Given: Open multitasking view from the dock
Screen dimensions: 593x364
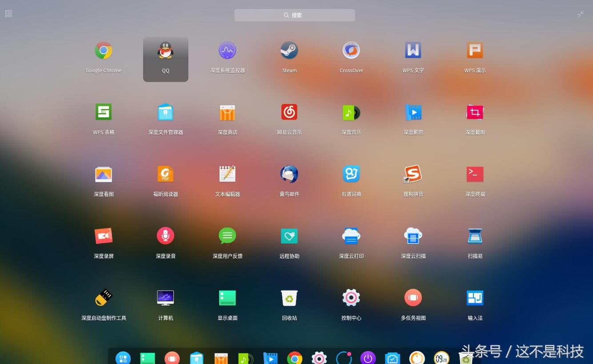Looking at the screenshot, I should click(172, 358).
